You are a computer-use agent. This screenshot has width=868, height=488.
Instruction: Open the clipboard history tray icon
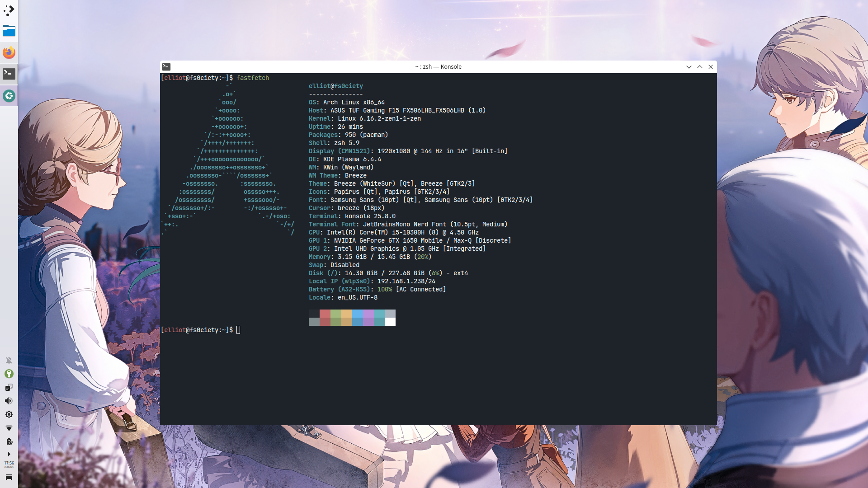9,387
